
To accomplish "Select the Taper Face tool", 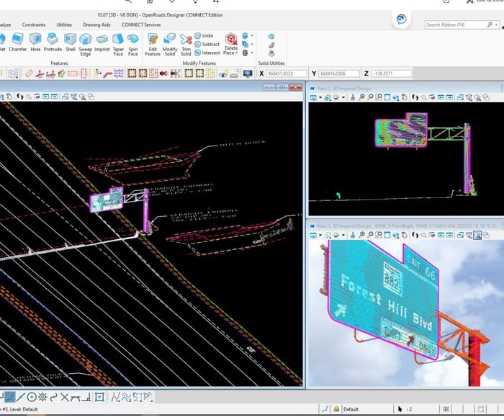I will [x=118, y=45].
